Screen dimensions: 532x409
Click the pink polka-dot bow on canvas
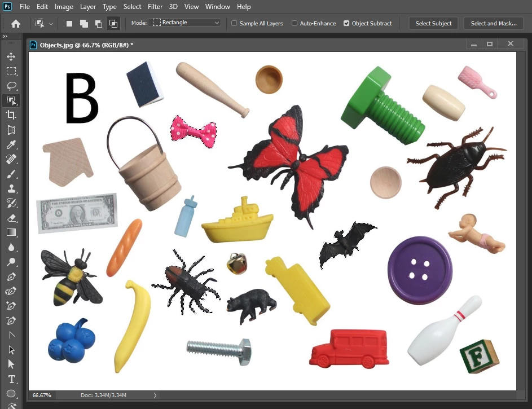(x=194, y=132)
